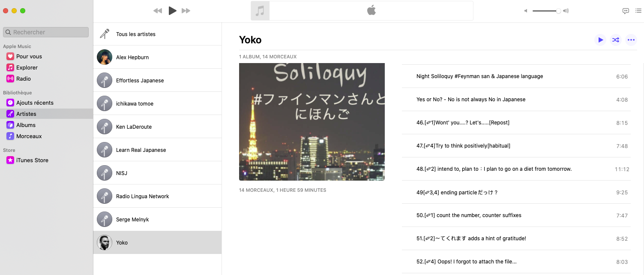
Task: Click the Tous les artistes microphone icon
Action: point(105,34)
